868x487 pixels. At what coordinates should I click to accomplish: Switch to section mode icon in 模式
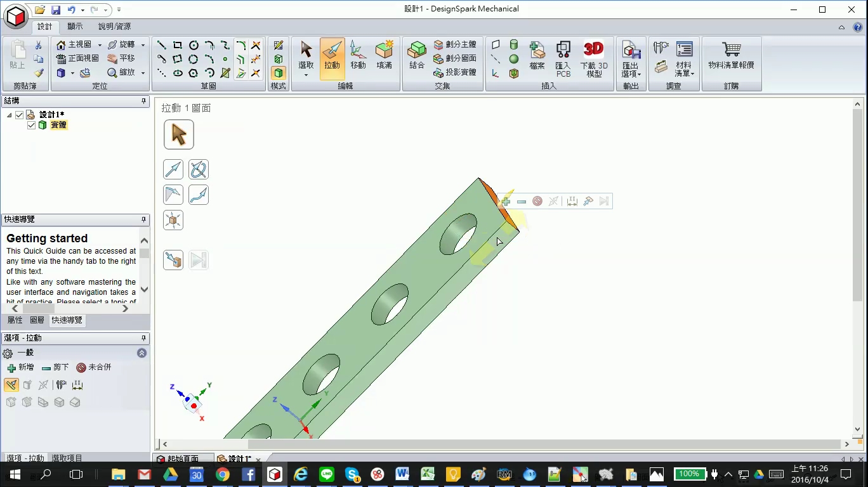pos(278,59)
